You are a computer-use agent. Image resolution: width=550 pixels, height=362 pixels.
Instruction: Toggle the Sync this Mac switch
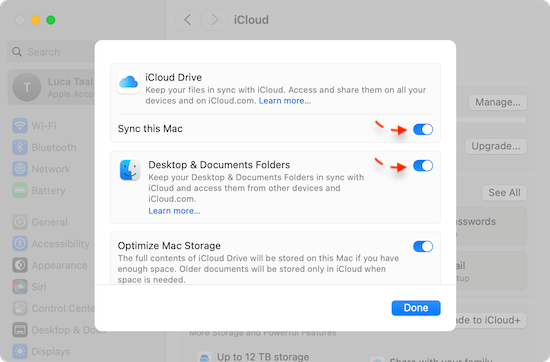pos(423,129)
